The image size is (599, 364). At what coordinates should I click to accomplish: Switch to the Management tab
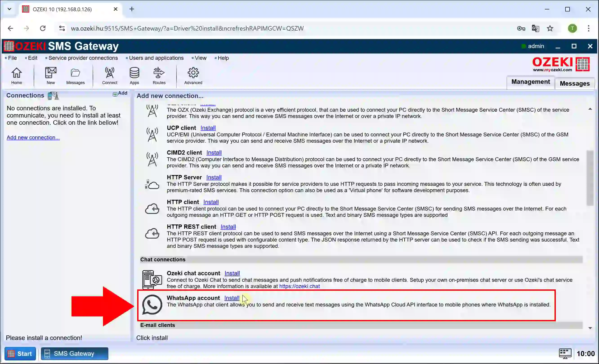530,82
